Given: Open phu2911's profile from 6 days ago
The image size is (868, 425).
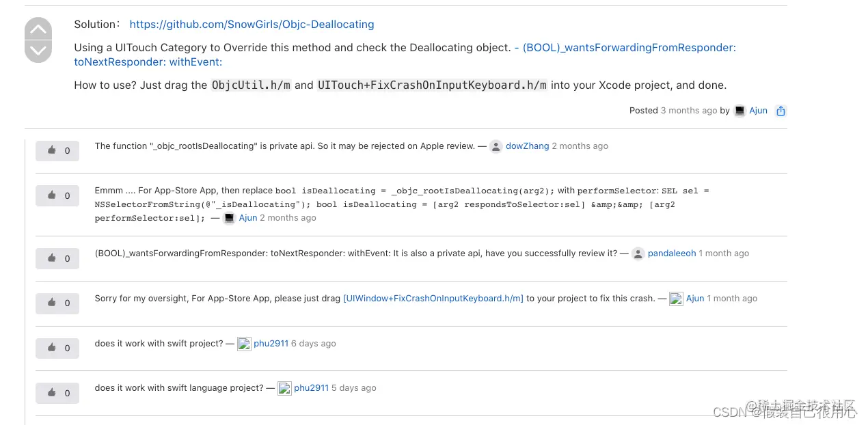Looking at the screenshot, I should [271, 344].
